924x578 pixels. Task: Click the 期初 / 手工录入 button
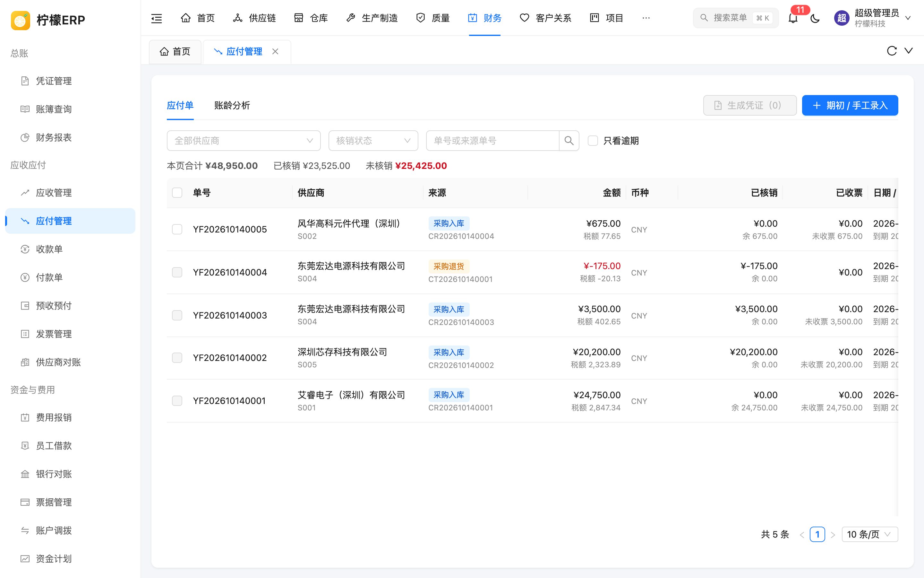click(850, 105)
